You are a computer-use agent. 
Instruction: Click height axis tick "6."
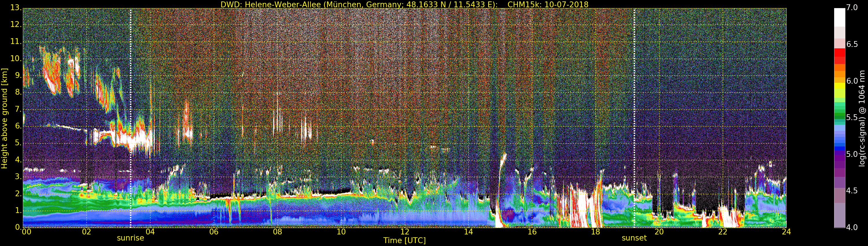(18, 126)
